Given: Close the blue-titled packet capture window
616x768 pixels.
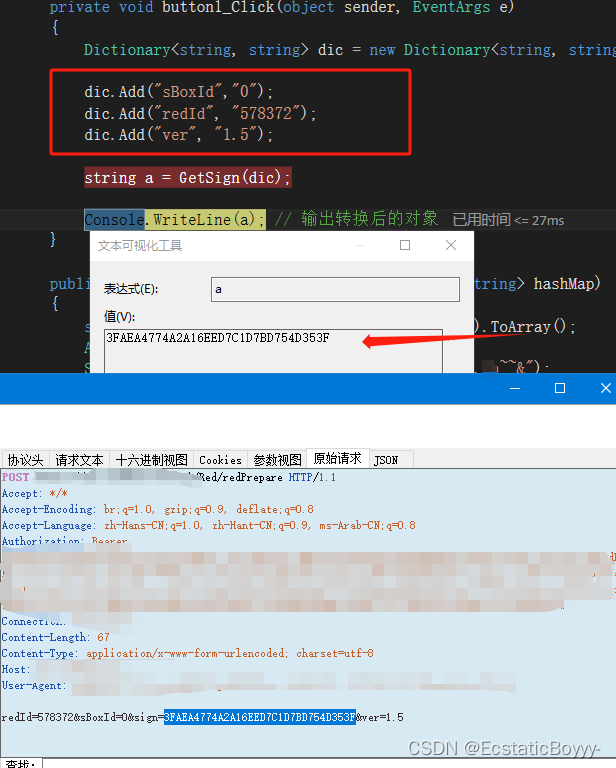Looking at the screenshot, I should tap(606, 388).
